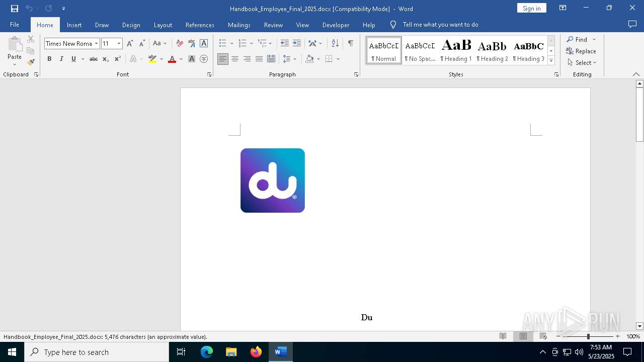The width and height of the screenshot is (644, 362).
Task: Toggle Show/Hide paragraph marks
Action: (x=351, y=43)
